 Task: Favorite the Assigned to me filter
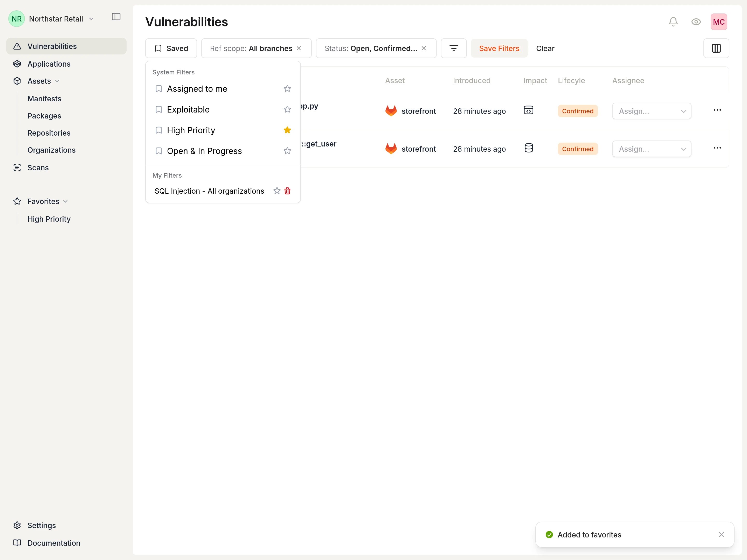pyautogui.click(x=287, y=88)
